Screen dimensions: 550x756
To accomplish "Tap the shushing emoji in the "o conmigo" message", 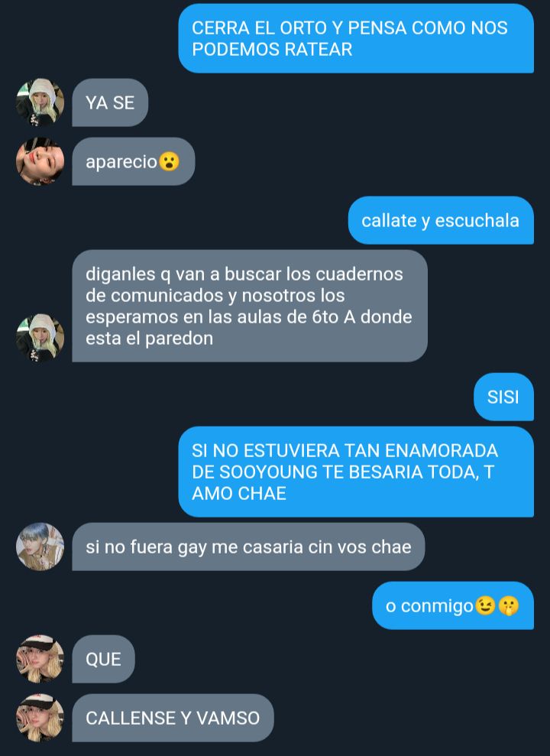I will 508,605.
